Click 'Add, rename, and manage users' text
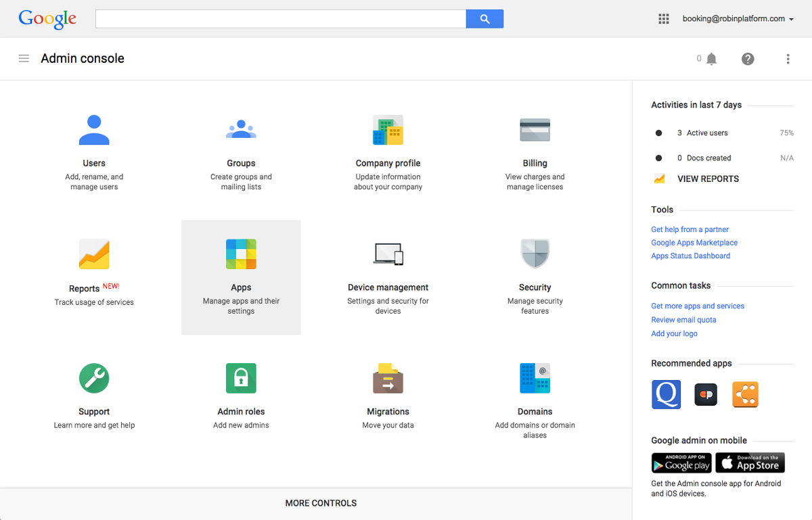812x520 pixels. 94,182
